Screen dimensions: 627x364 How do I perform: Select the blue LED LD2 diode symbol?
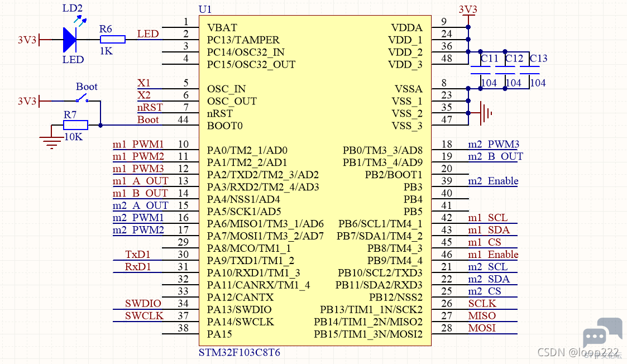(x=71, y=40)
